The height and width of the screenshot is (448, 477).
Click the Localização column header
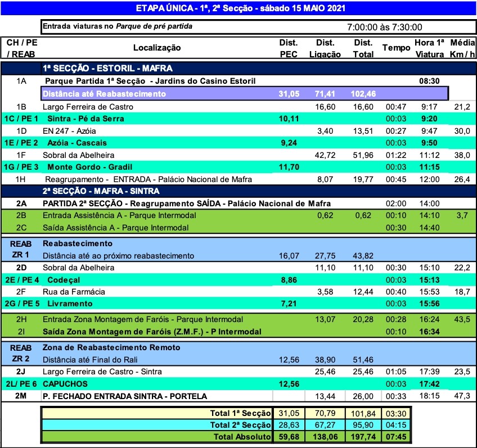coord(157,48)
